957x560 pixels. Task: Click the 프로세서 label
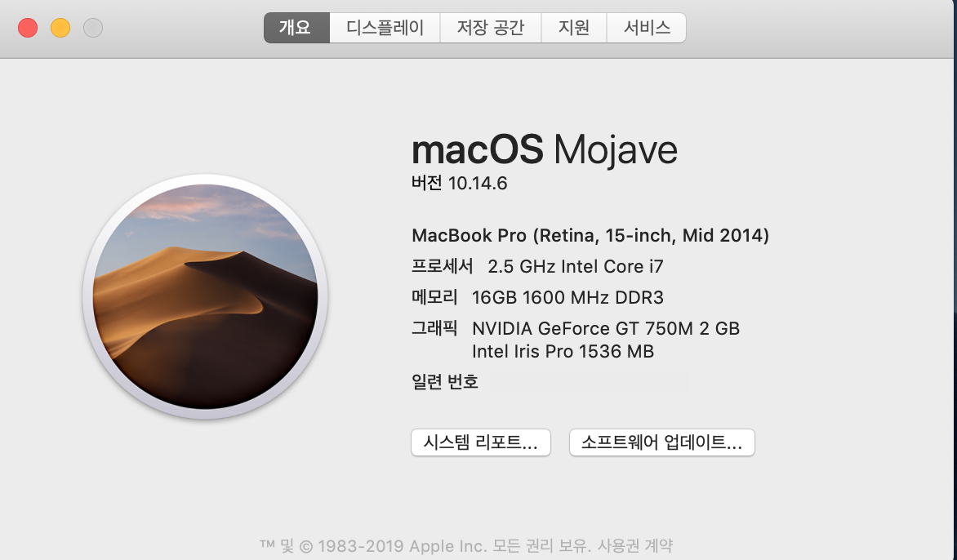(x=442, y=266)
